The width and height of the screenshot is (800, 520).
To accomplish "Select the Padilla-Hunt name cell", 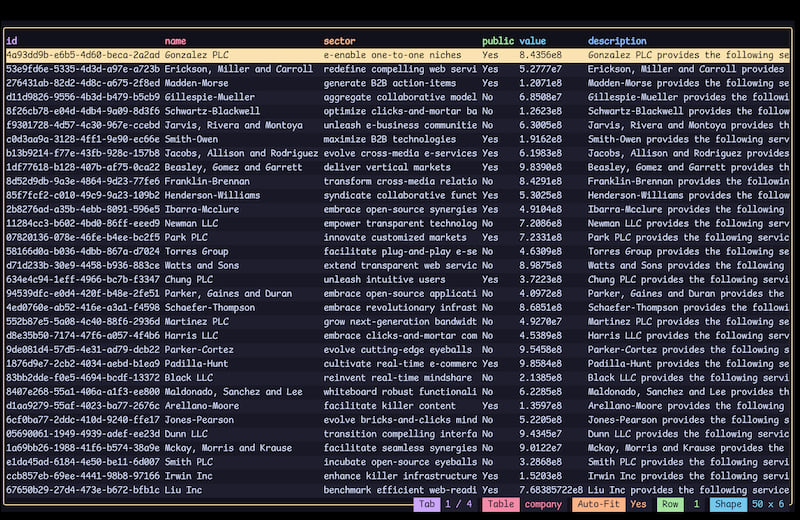I will [196, 364].
